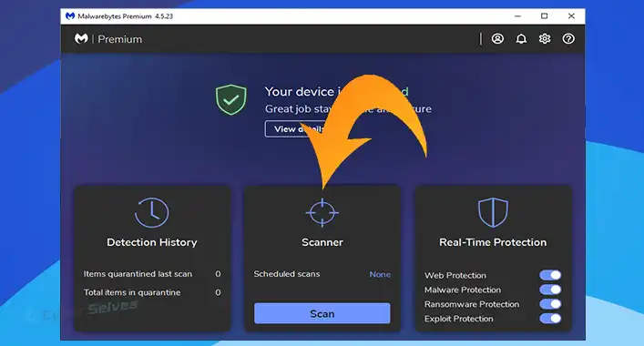This screenshot has width=644, height=346.
Task: Open settings via the gear icon
Action: (x=545, y=39)
